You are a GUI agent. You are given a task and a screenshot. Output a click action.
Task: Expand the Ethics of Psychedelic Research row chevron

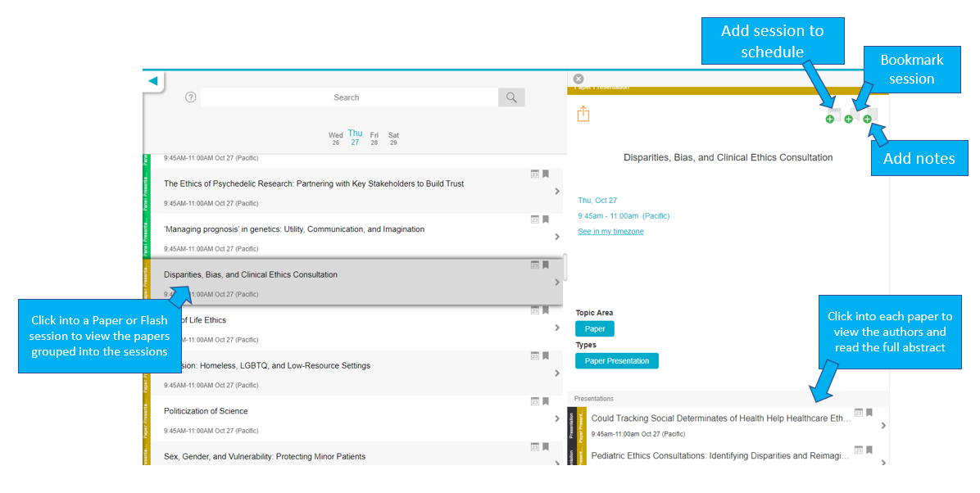[557, 191]
